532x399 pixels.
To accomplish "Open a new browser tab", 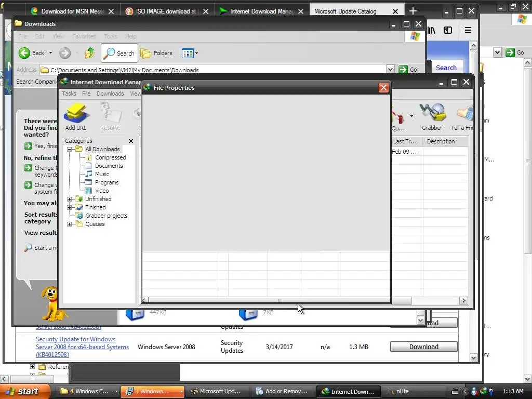I will (413, 11).
